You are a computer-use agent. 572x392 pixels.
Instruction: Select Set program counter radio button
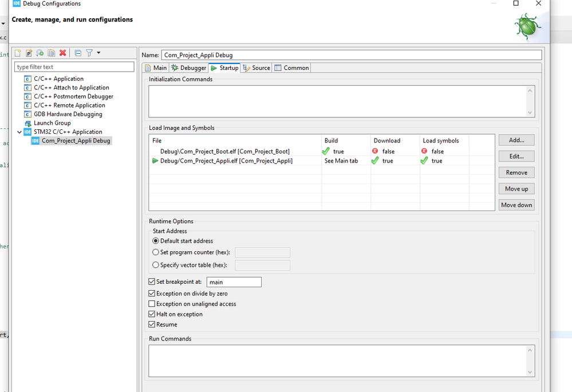[156, 252]
